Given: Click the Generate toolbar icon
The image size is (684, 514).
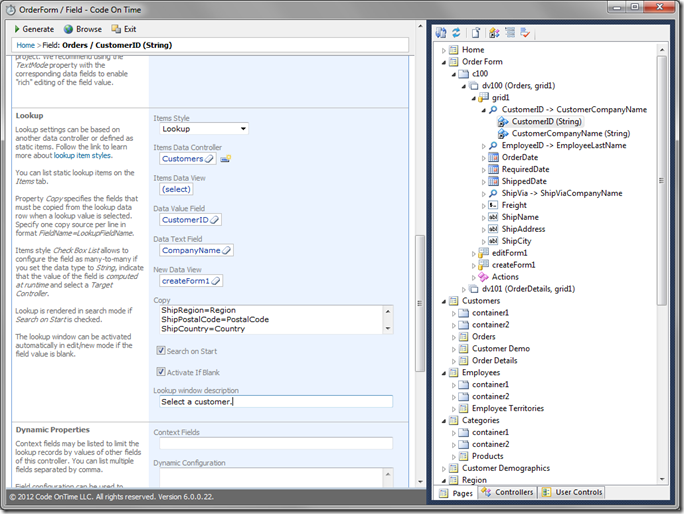Looking at the screenshot, I should [15, 29].
